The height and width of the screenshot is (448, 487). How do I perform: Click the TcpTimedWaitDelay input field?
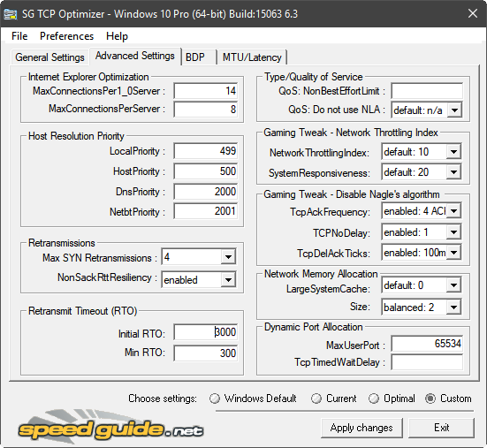point(427,362)
